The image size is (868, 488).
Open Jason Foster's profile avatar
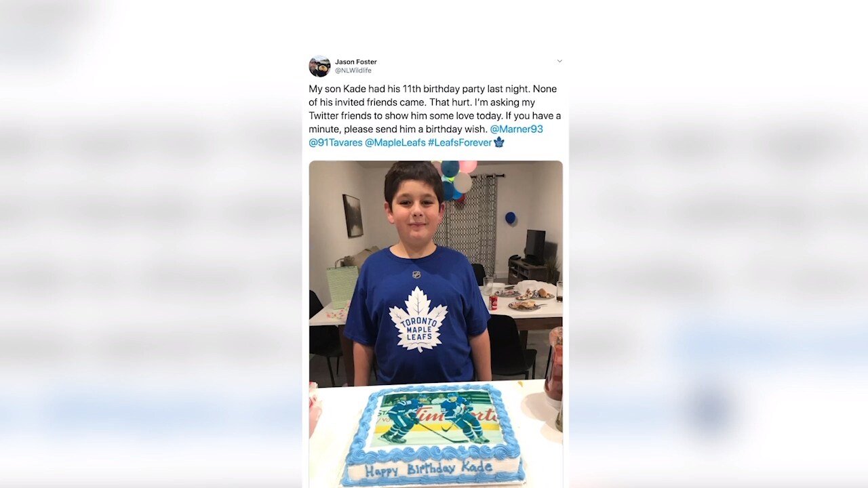pyautogui.click(x=319, y=66)
